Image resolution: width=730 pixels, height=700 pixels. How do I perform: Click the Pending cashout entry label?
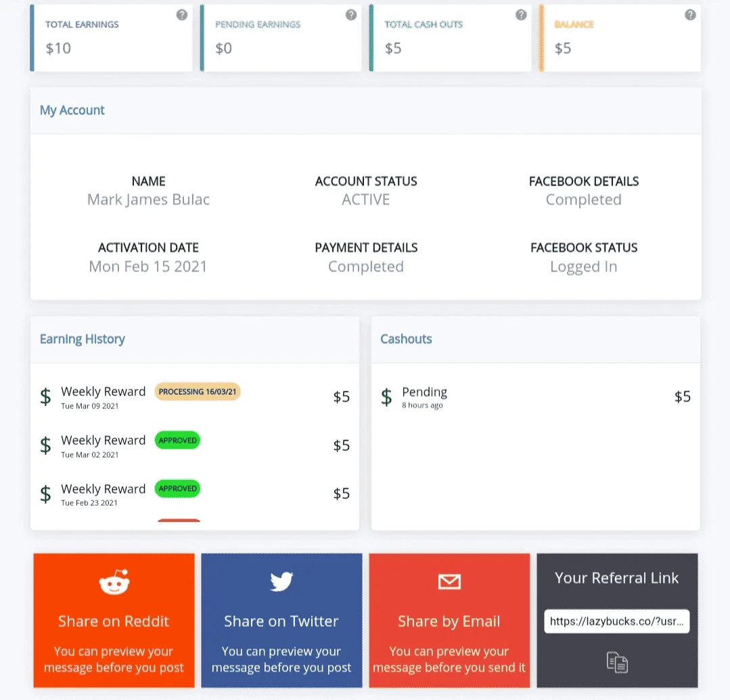[425, 392]
